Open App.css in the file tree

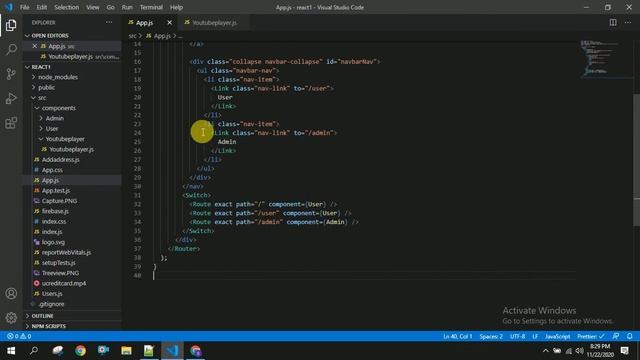(52, 170)
